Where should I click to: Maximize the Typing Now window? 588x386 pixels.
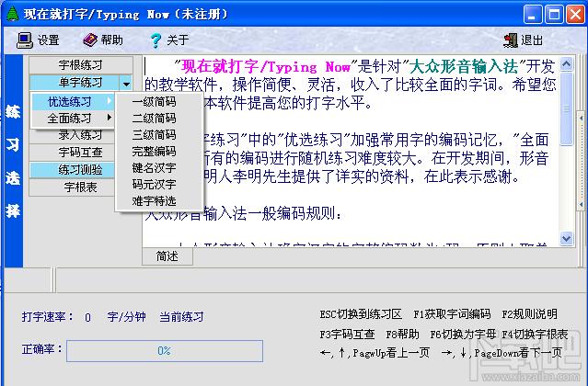pyautogui.click(x=554, y=15)
